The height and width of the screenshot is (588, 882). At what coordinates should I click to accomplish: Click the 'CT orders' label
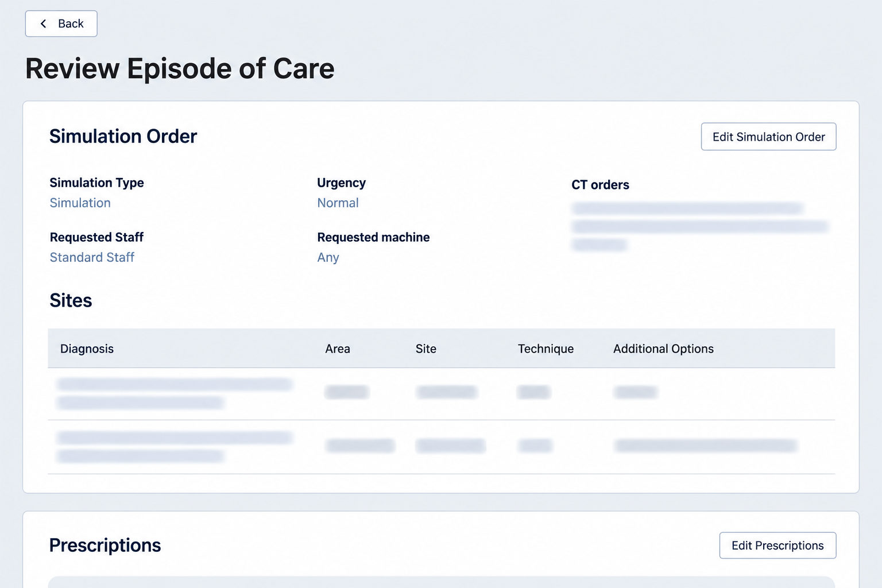pyautogui.click(x=600, y=185)
